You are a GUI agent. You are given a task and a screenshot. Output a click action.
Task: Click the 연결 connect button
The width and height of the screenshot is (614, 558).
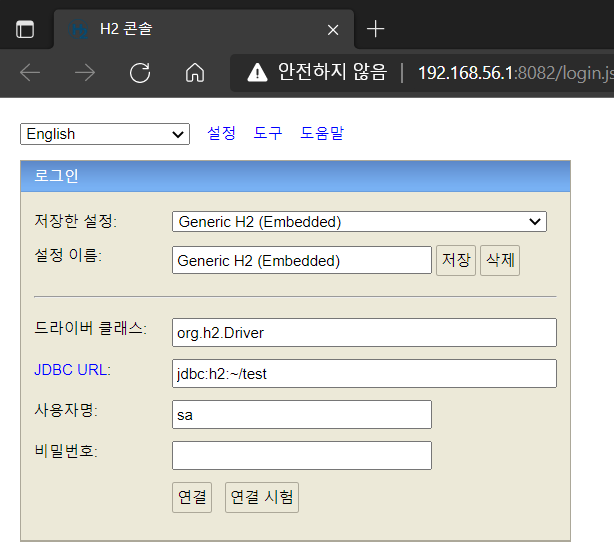click(192, 497)
